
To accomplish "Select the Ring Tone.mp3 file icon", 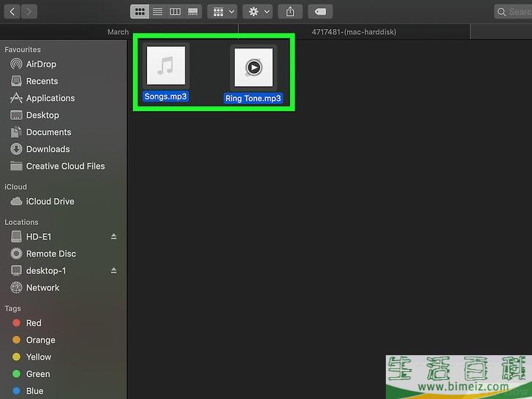I will pos(253,68).
